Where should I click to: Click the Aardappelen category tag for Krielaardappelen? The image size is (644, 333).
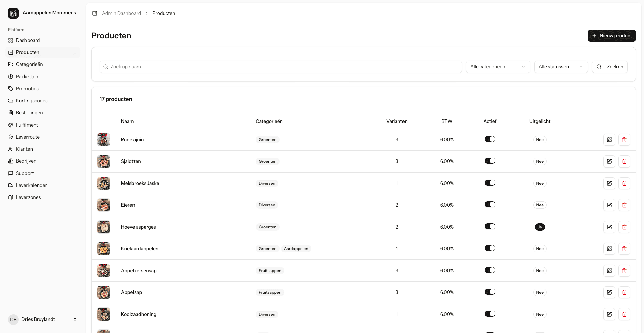296,249
